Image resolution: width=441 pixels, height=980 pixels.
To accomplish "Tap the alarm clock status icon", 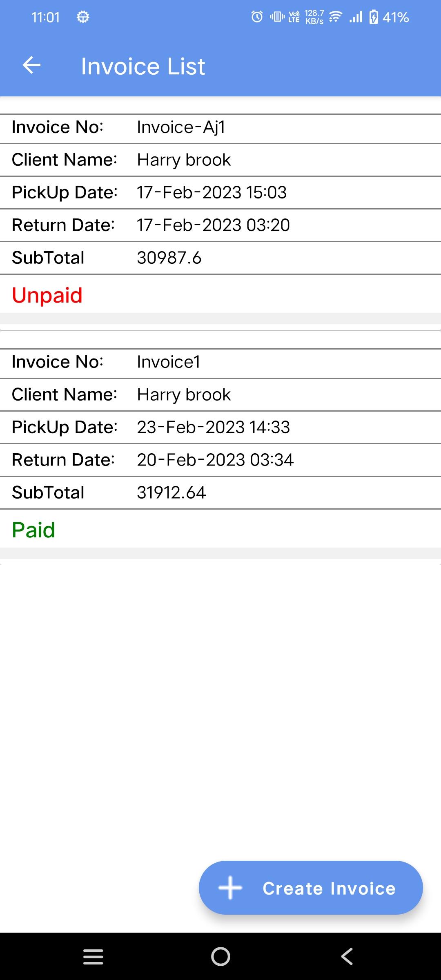I will [257, 17].
